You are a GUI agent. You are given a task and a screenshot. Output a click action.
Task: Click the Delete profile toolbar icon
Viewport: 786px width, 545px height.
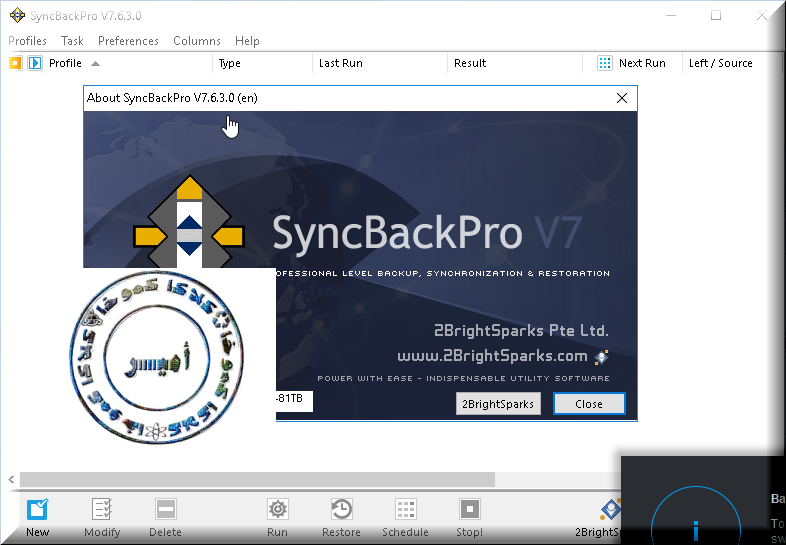coord(165,510)
